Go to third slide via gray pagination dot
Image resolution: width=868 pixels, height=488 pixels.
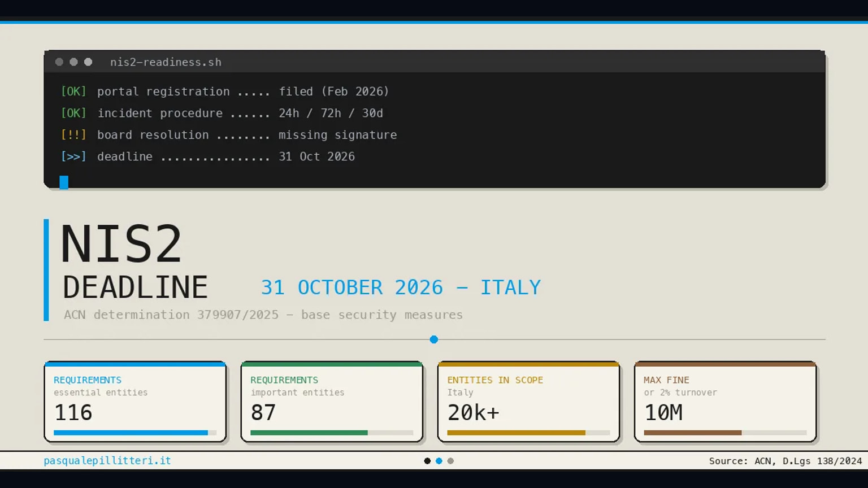pyautogui.click(x=450, y=461)
